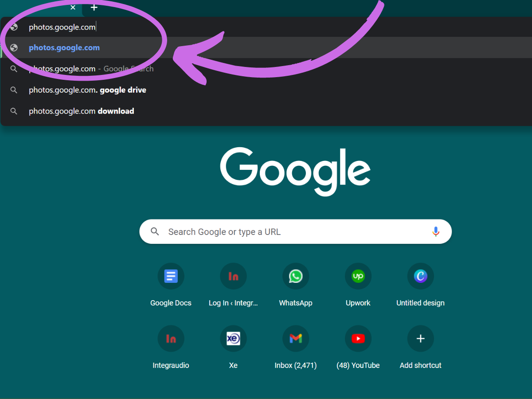This screenshot has width=532, height=399.
Task: Select the 'photos.google.com download' suggestion
Action: click(x=266, y=111)
